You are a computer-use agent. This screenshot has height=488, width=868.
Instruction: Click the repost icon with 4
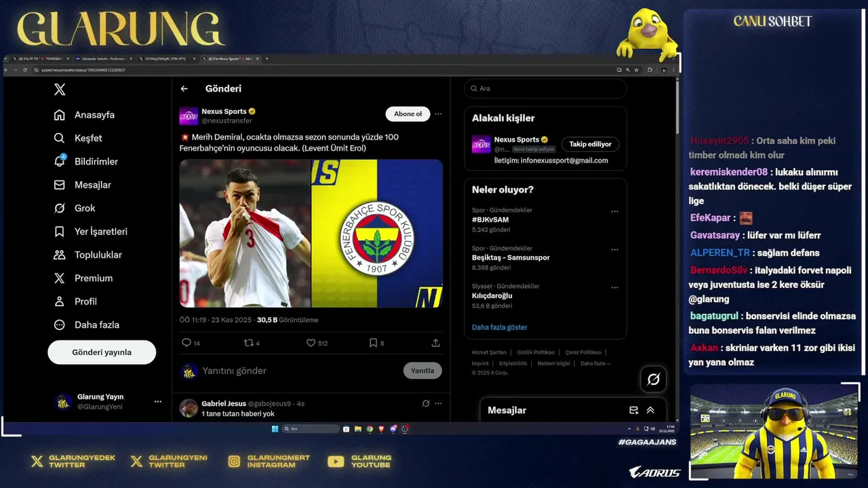[248, 343]
